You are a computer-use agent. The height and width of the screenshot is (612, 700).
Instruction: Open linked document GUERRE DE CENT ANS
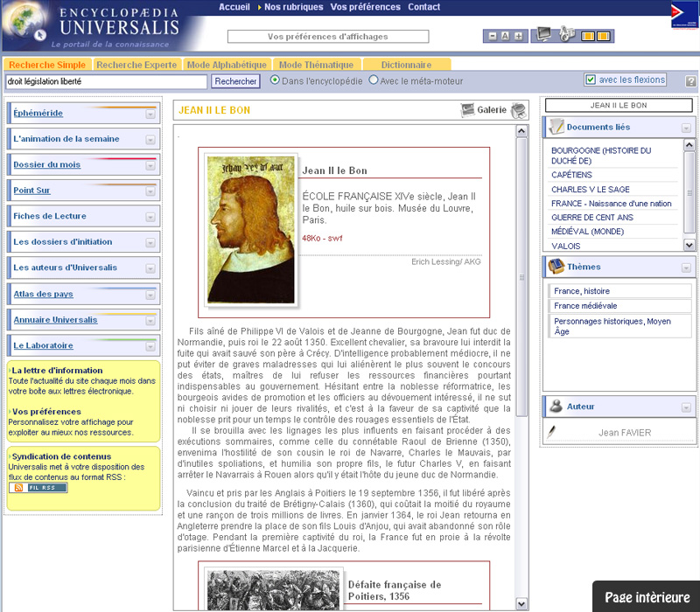pos(592,217)
